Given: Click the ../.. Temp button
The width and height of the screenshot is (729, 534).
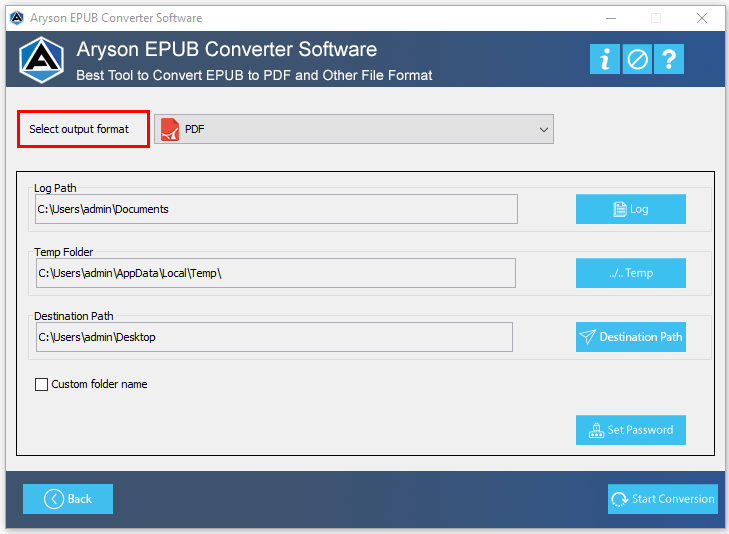Looking at the screenshot, I should [630, 273].
